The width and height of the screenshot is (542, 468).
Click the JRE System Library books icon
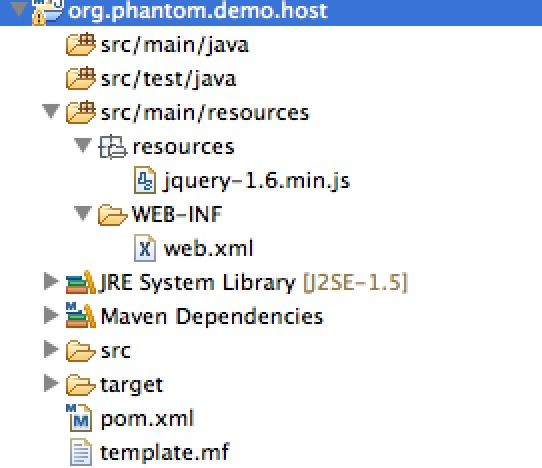tap(81, 282)
